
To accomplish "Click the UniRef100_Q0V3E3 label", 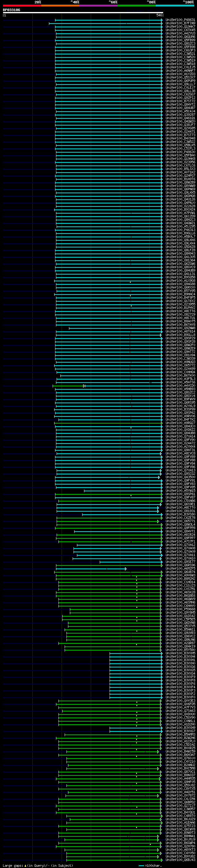I will tap(180, 701).
